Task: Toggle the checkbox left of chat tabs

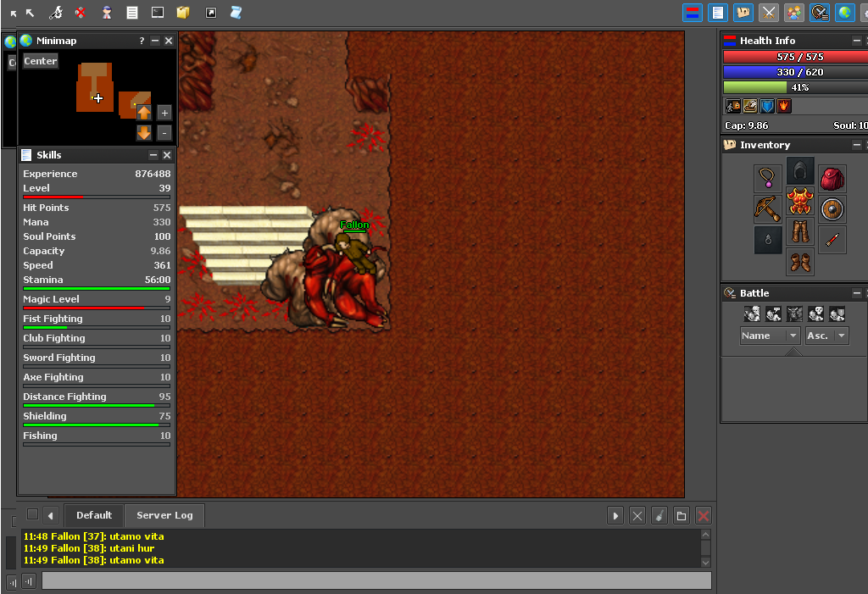Action: [33, 514]
